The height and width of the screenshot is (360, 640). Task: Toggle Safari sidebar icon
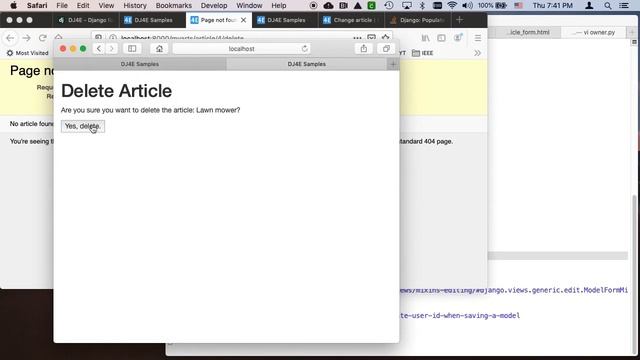[x=132, y=49]
